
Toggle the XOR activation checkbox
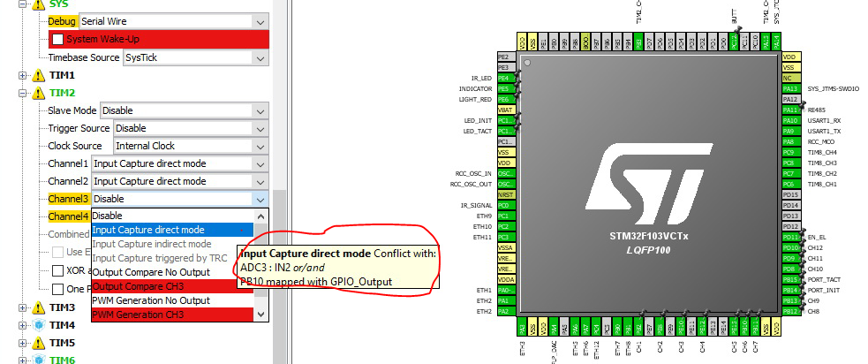[x=57, y=271]
